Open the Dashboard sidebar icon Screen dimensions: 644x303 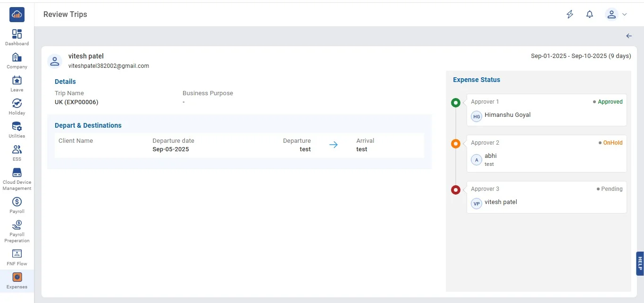pos(17,34)
